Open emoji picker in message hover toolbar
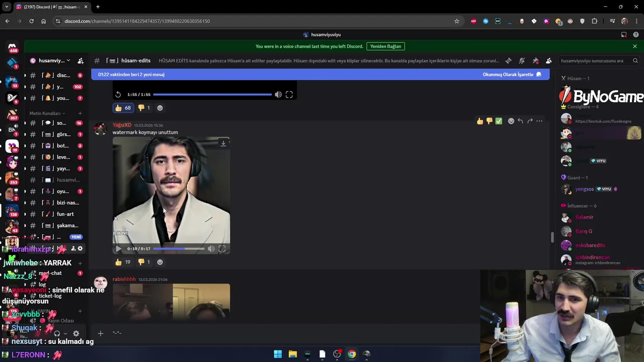Screen dimensions: 644x362 [x=511, y=121]
